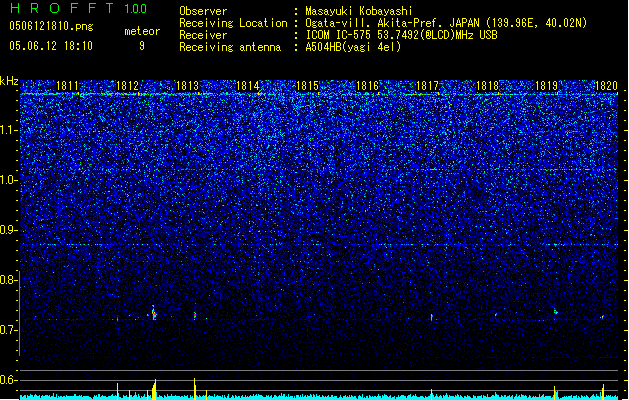Click the 1814 time marker
The width and height of the screenshot is (629, 400).
tap(248, 86)
